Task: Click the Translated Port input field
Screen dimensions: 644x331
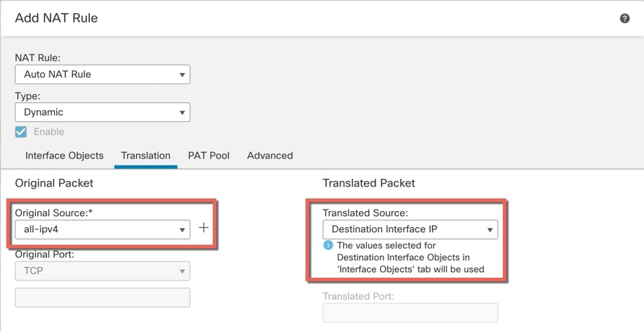Action: [x=410, y=313]
